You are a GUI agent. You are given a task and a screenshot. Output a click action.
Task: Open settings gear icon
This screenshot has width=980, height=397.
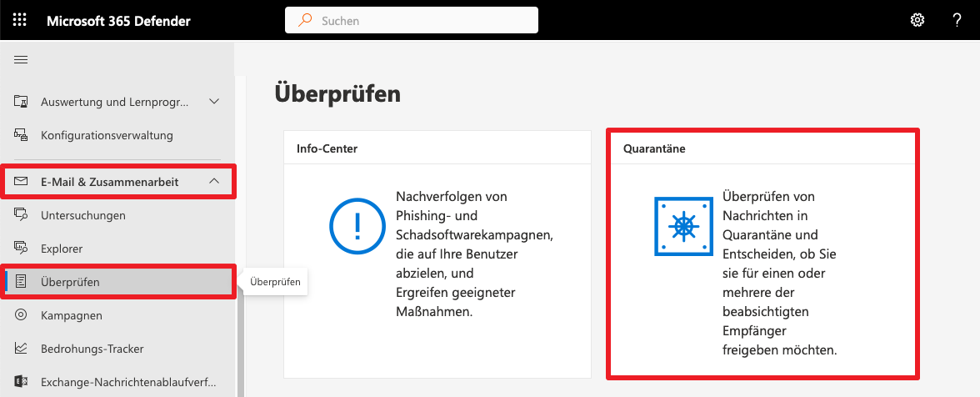click(917, 20)
